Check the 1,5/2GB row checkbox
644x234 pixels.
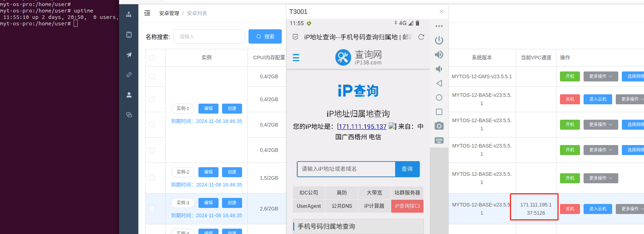coord(152,178)
